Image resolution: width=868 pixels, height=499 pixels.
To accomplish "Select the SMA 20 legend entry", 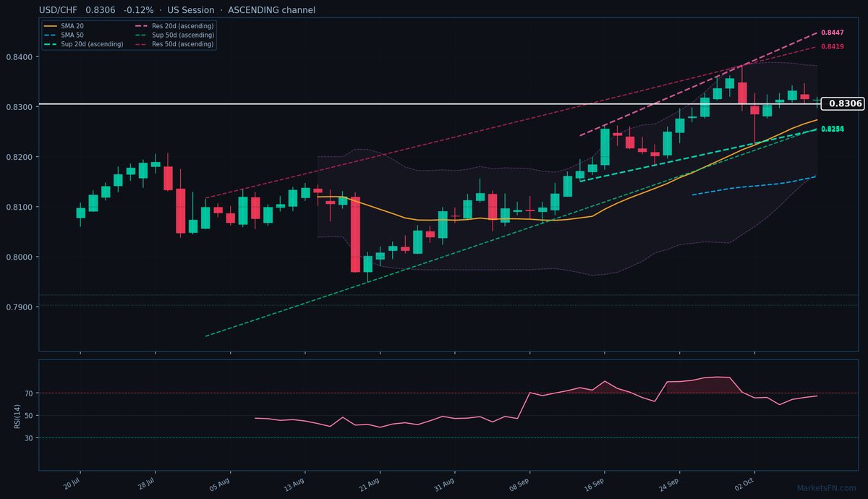I will tap(63, 26).
